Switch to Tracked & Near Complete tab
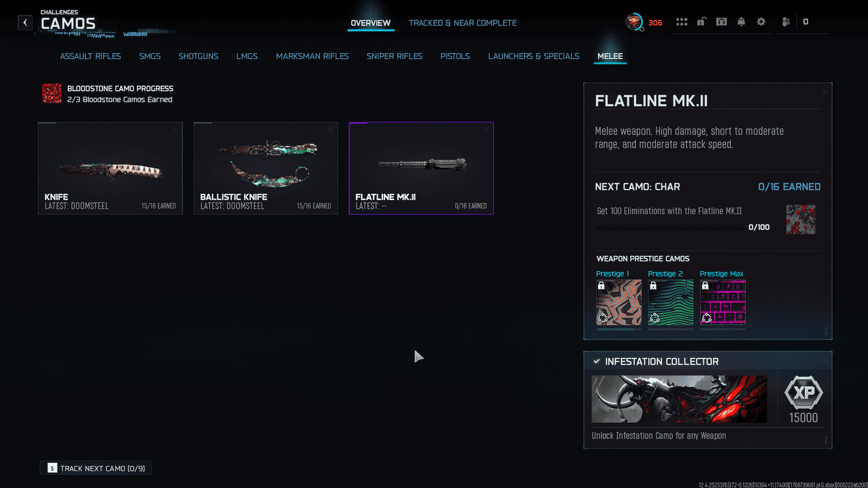This screenshot has height=488, width=868. click(462, 23)
